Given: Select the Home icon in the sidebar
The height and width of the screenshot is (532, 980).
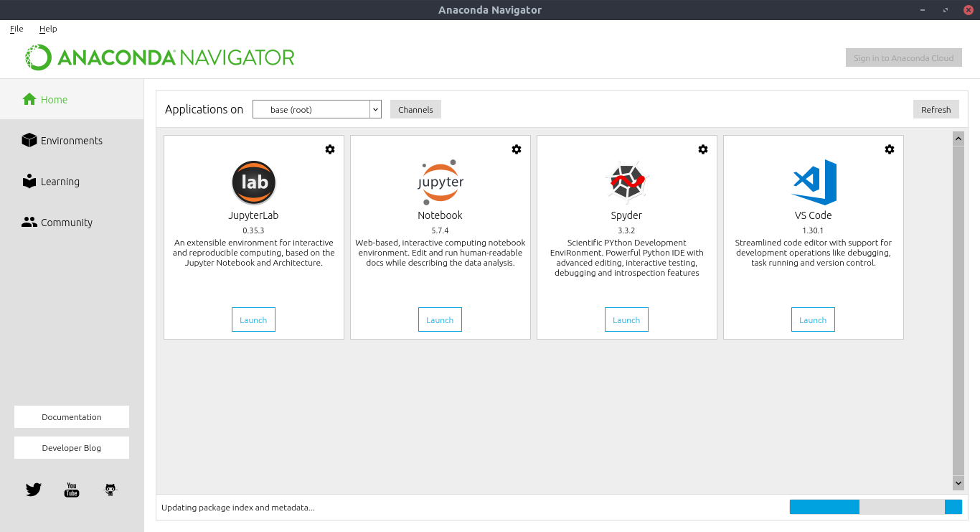Looking at the screenshot, I should point(29,99).
